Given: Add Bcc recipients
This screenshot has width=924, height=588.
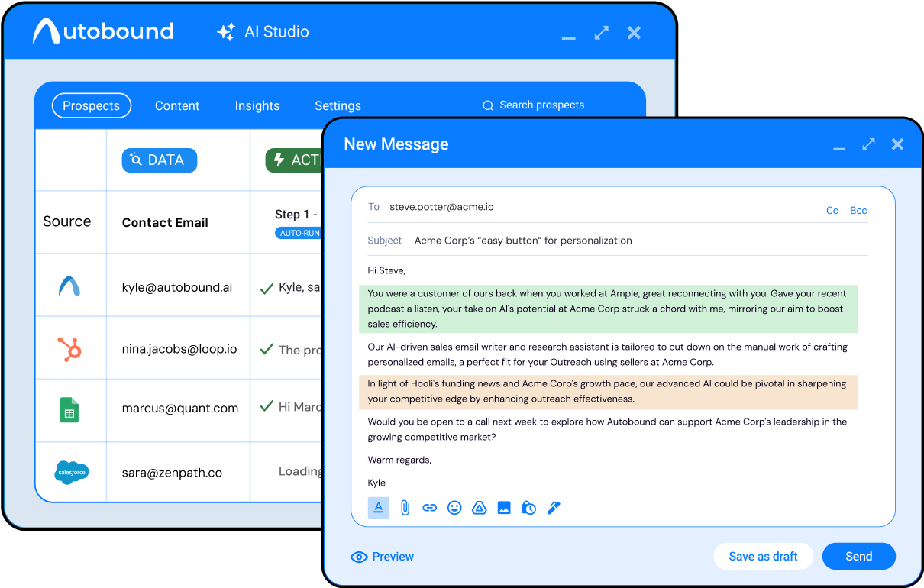Looking at the screenshot, I should (x=858, y=211).
